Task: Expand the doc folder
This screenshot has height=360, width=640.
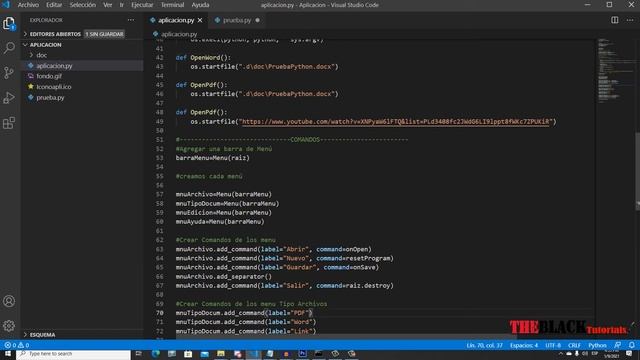Action: pos(42,55)
